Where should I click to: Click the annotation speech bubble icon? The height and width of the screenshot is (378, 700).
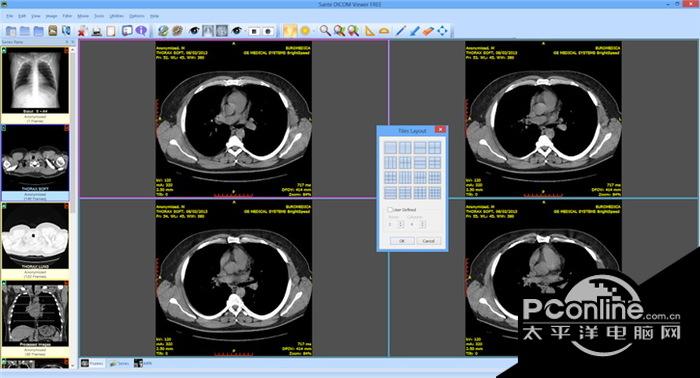point(127,31)
